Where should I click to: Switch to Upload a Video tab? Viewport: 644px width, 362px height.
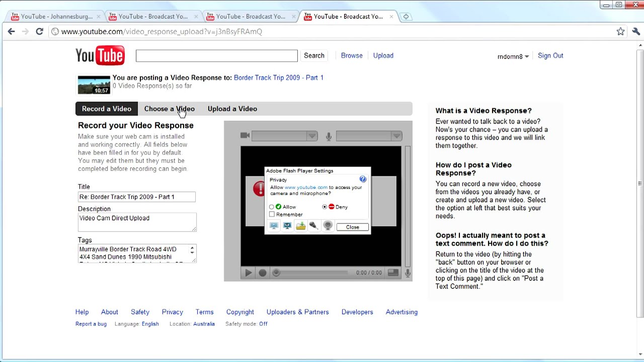tap(232, 109)
